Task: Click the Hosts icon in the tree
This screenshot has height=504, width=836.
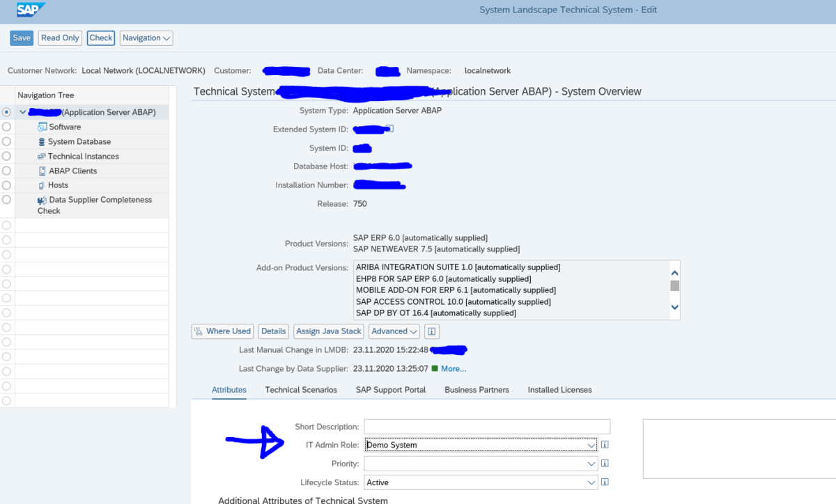Action: pos(41,184)
